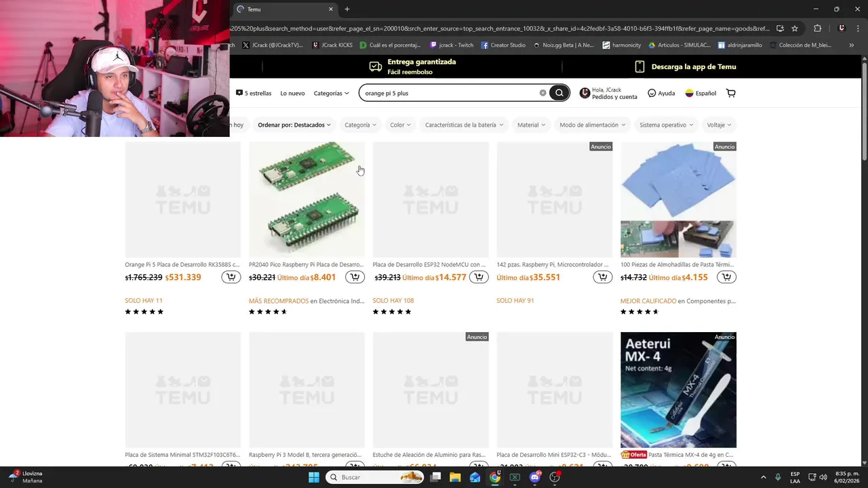Open Discord from the taskbar

(535, 477)
